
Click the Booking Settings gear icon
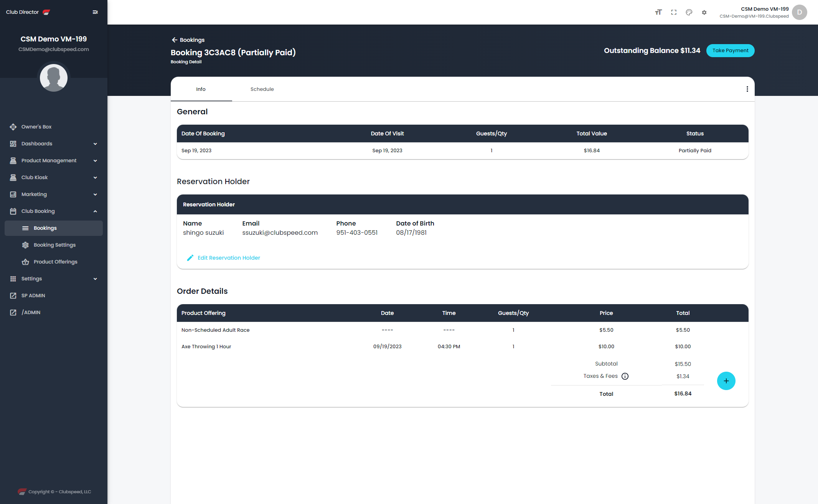[x=25, y=245]
